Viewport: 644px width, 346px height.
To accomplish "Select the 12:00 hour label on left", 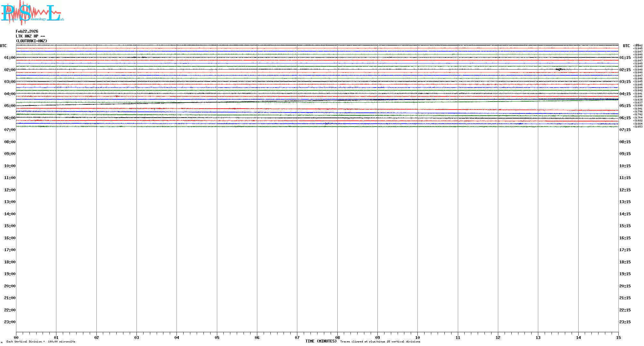I will point(10,190).
